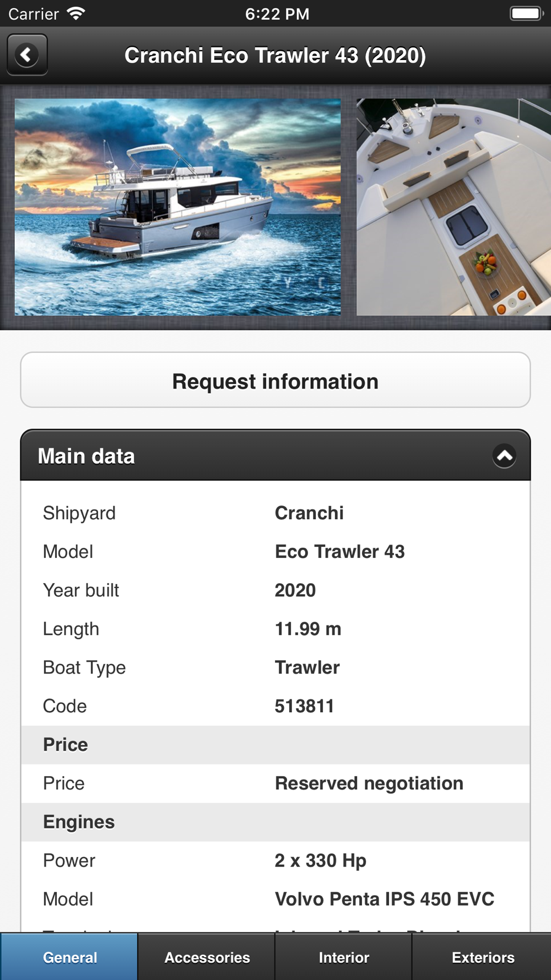551x980 pixels.
Task: Click the Volvo Penta IPS 450 EVC entry
Action: click(384, 899)
